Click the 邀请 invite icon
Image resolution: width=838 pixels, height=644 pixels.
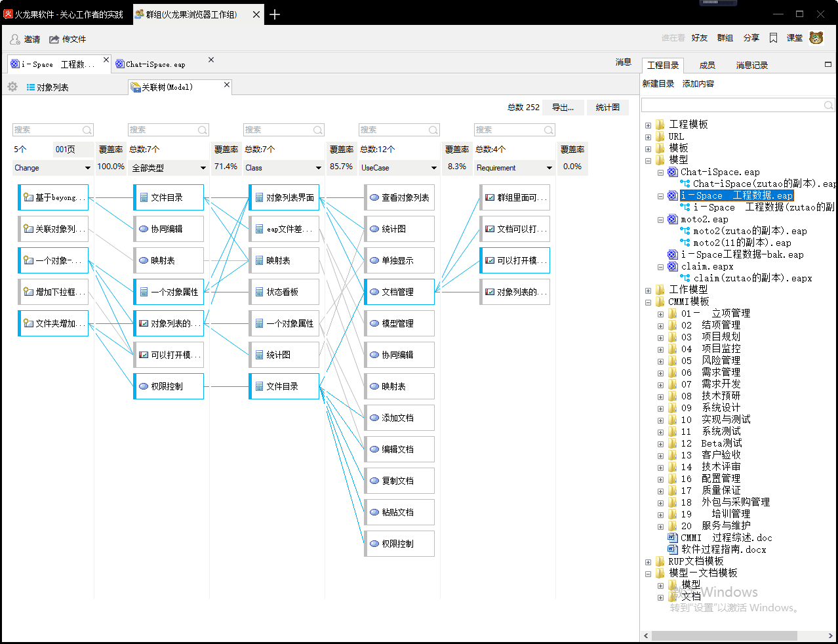click(x=14, y=39)
